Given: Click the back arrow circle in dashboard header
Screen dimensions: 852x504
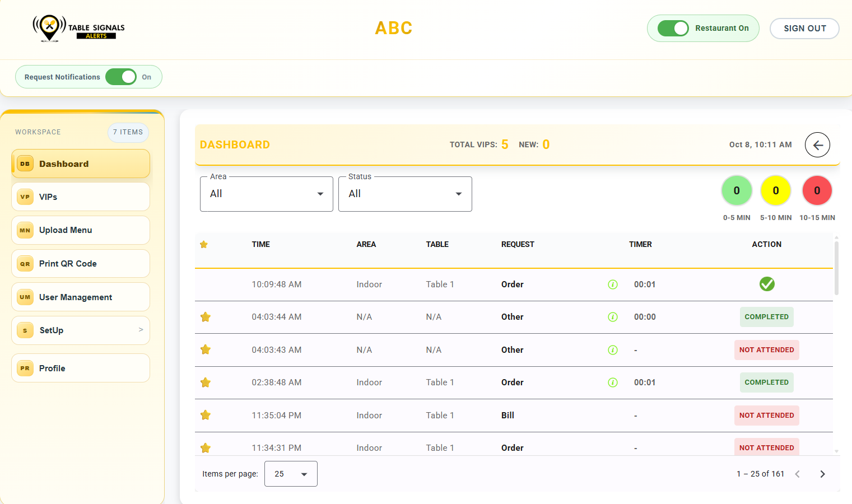Looking at the screenshot, I should coord(817,145).
